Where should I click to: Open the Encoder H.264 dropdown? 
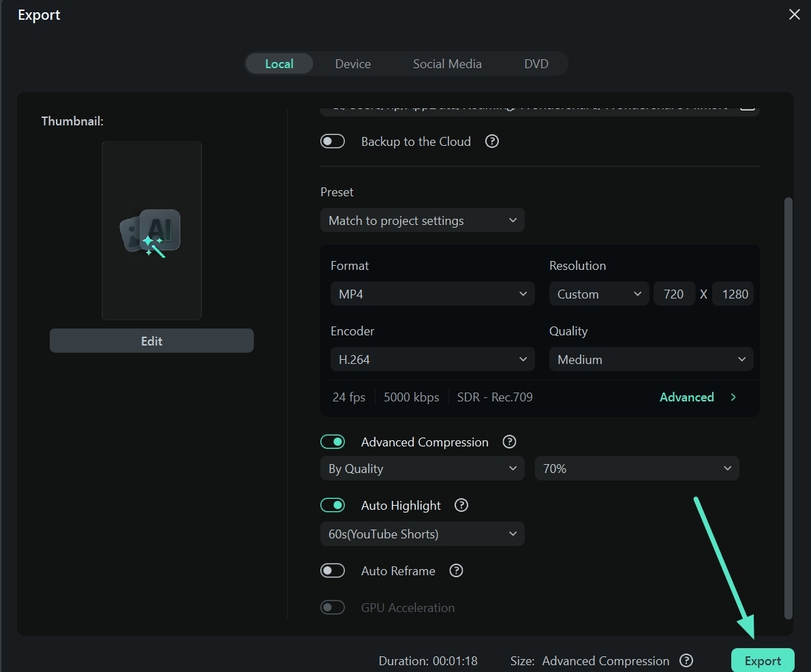pos(432,360)
